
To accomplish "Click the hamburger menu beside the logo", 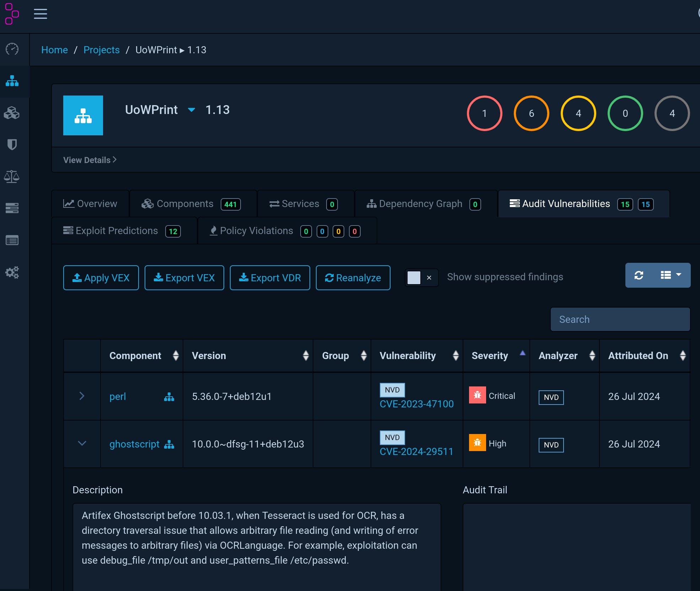I will (x=40, y=13).
